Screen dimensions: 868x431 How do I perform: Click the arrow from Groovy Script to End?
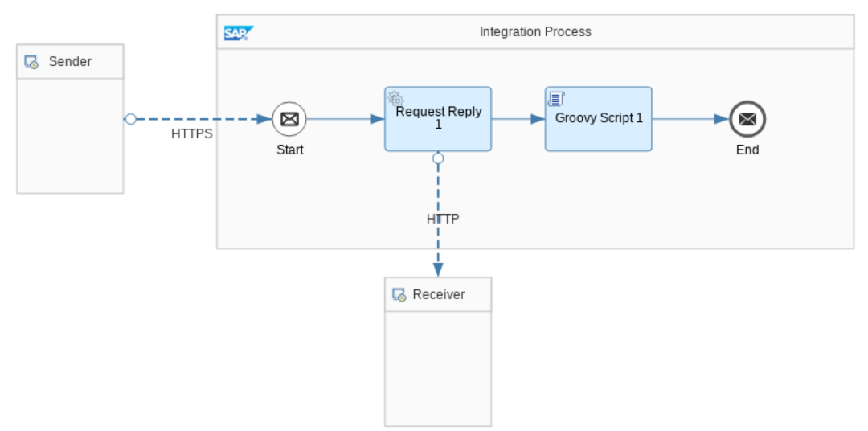(691, 119)
